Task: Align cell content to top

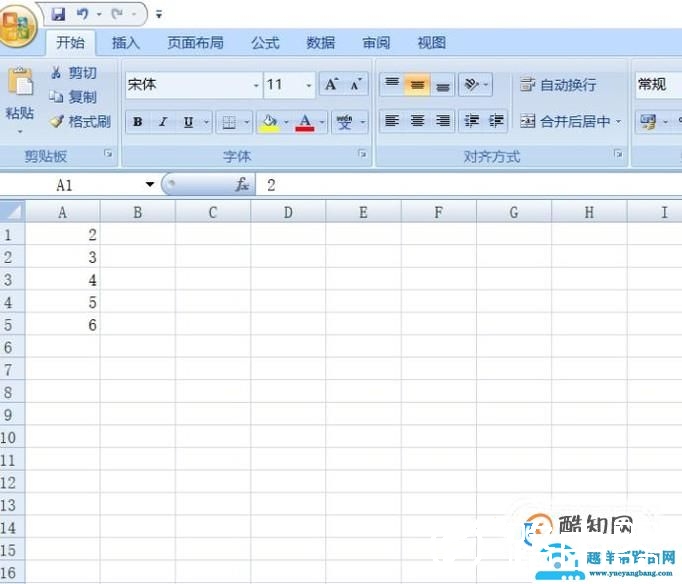Action: click(x=392, y=84)
